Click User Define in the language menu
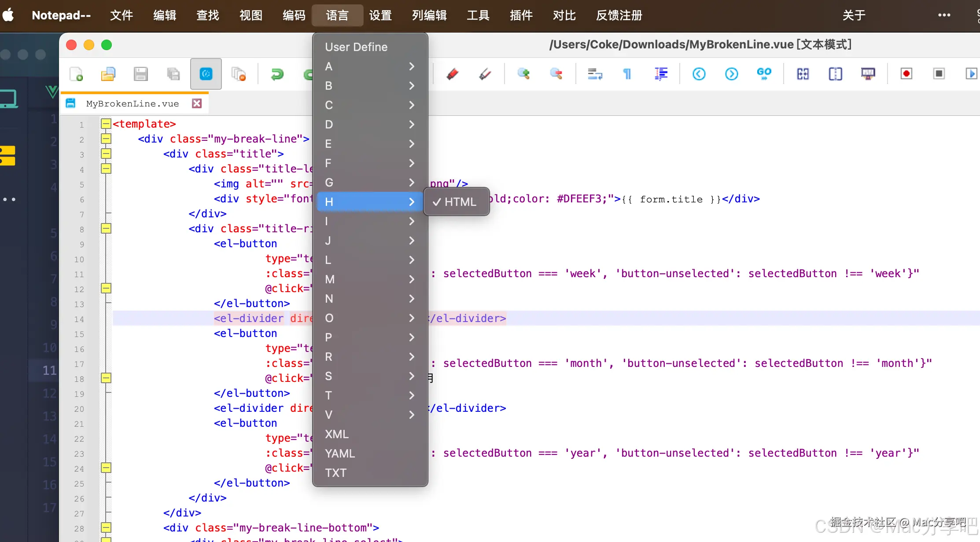Viewport: 980px width, 542px height. pyautogui.click(x=356, y=47)
